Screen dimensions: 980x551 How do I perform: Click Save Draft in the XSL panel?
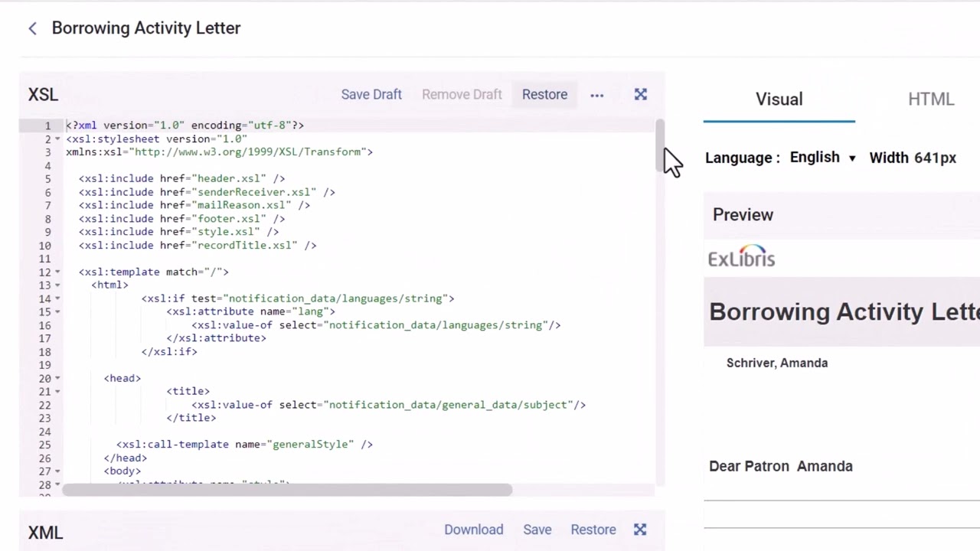(x=371, y=94)
